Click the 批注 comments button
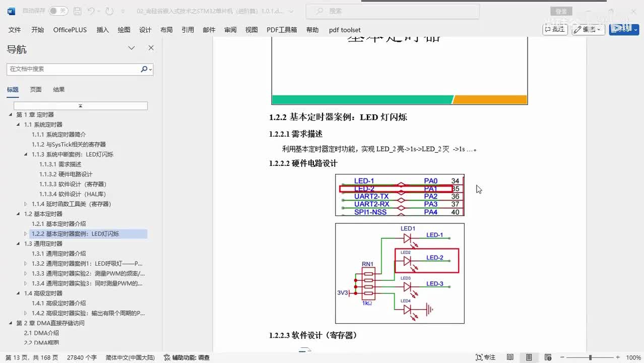 pyautogui.click(x=555, y=29)
